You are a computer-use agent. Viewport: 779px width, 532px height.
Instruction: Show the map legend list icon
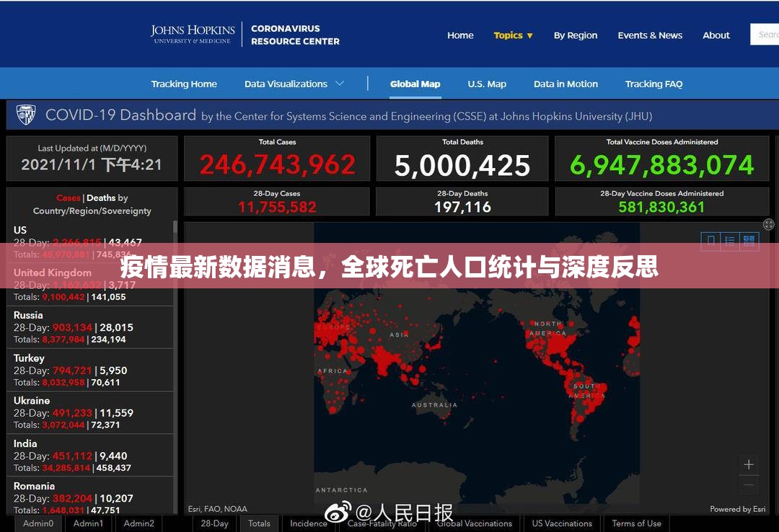coord(730,241)
